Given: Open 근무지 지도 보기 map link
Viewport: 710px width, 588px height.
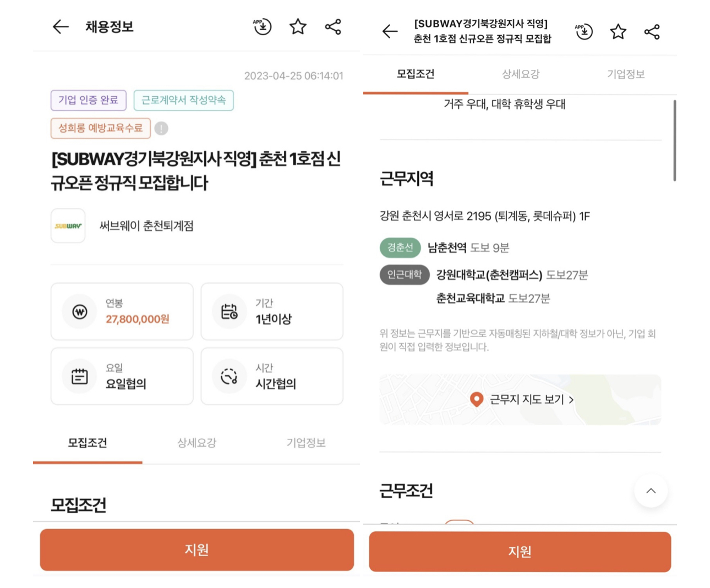Looking at the screenshot, I should click(520, 400).
